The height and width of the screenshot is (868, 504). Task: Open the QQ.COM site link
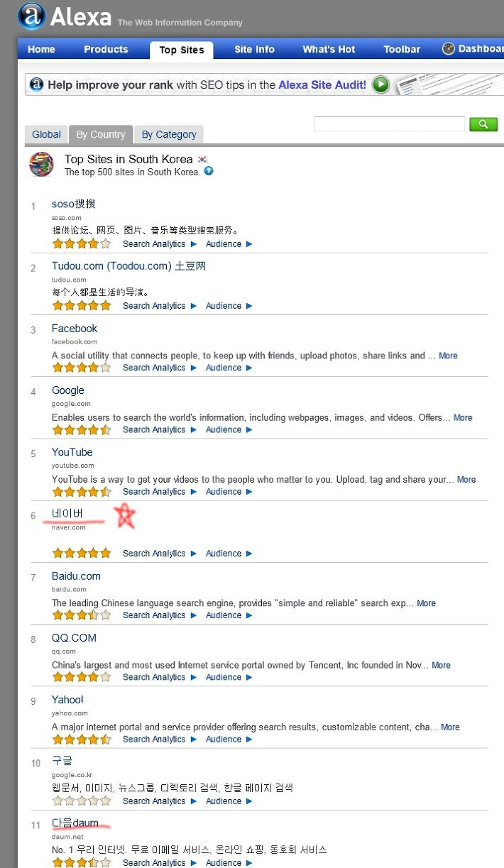point(74,638)
